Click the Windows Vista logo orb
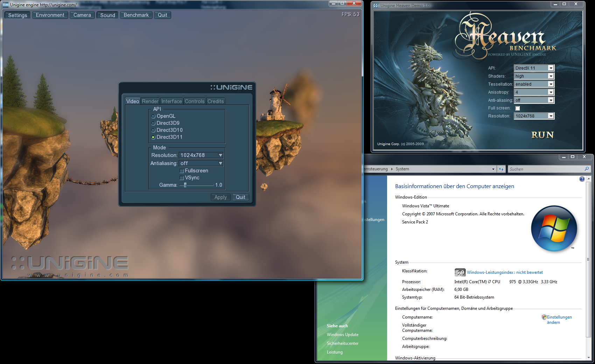The width and height of the screenshot is (595, 364). [x=554, y=229]
